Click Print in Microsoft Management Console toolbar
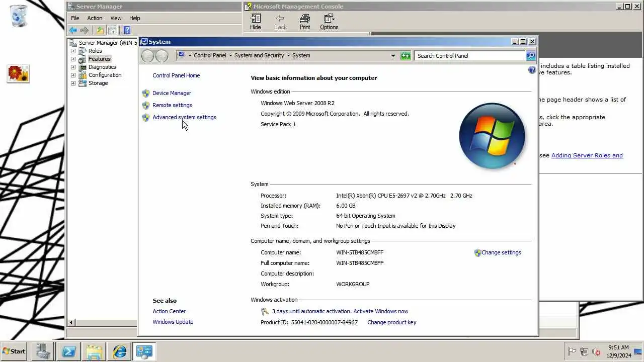 tap(305, 22)
